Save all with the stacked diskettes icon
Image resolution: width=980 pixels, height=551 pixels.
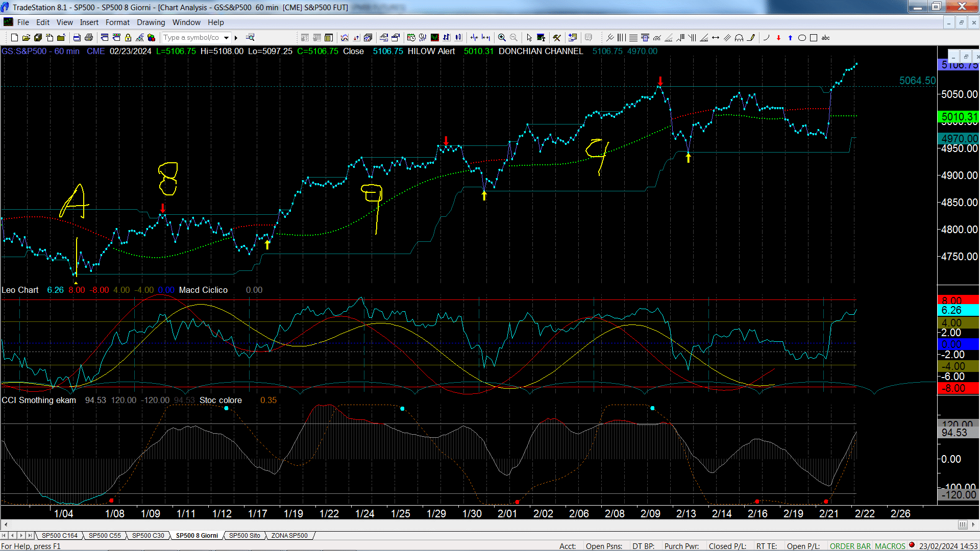tap(38, 38)
